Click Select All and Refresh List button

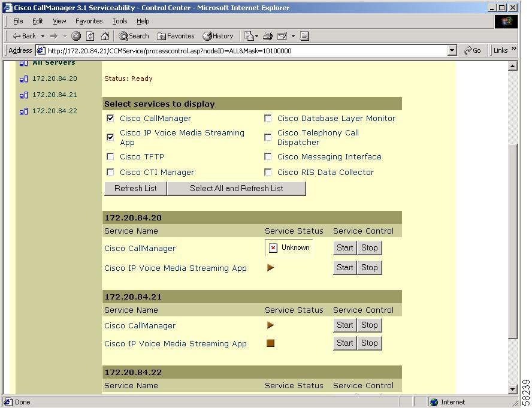coord(237,188)
